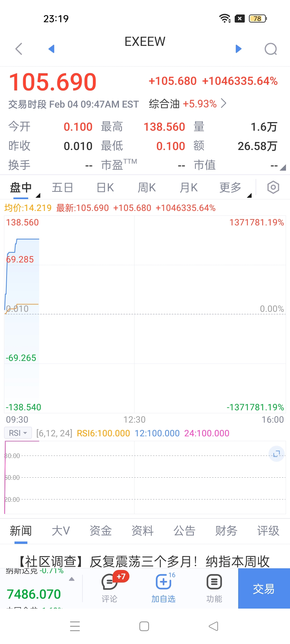Switch to the 日K chart tab
Image resolution: width=290 pixels, height=644 pixels.
pos(105,187)
